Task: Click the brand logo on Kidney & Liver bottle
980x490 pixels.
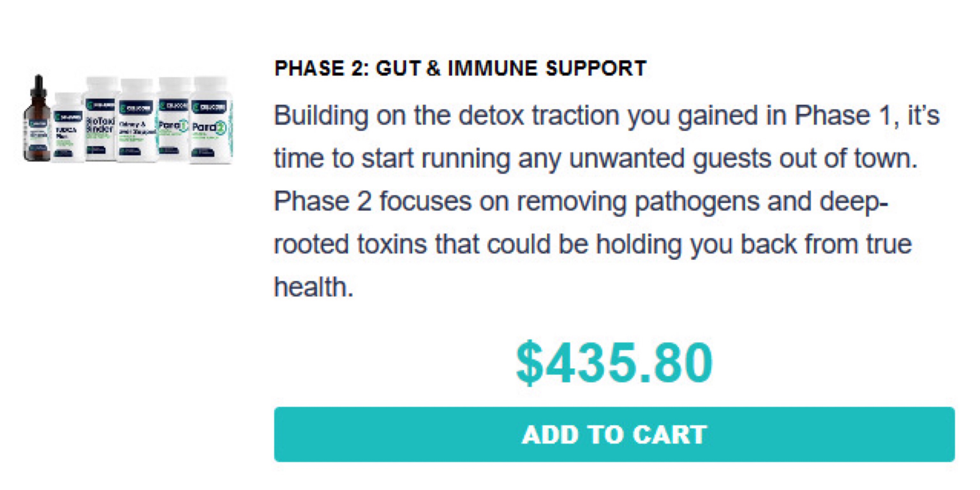Action: 136,107
